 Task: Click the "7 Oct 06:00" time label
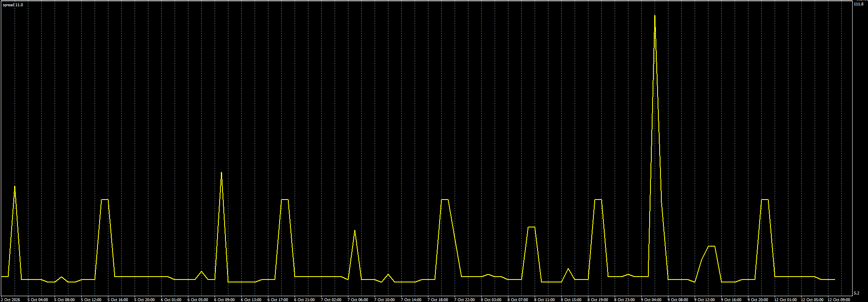pyautogui.click(x=358, y=300)
